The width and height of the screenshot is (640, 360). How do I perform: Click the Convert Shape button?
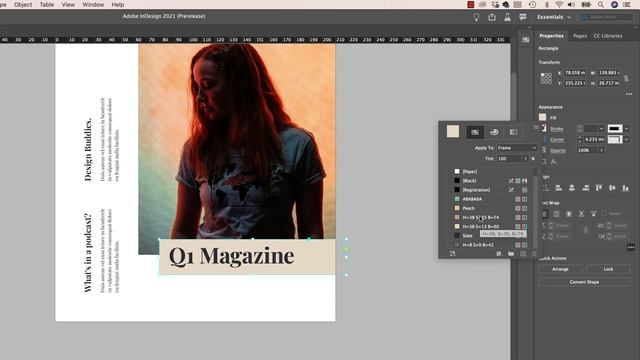pyautogui.click(x=584, y=282)
